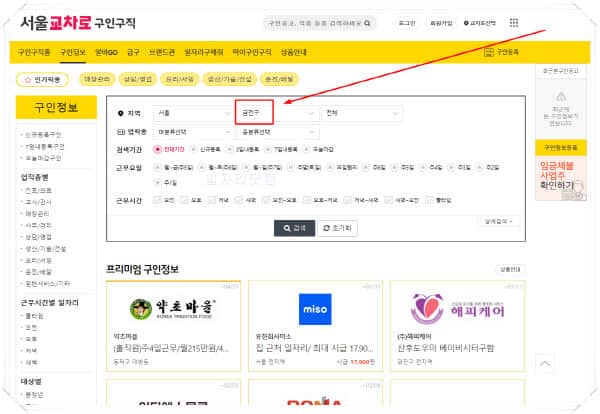Open the 서울 region dropdown

[x=193, y=113]
